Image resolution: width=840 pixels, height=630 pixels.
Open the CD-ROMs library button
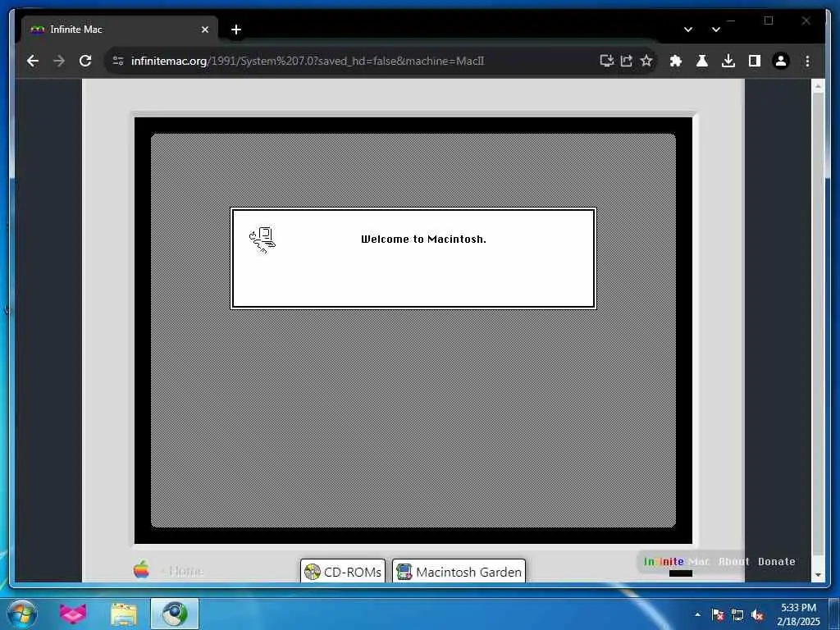[x=343, y=572]
